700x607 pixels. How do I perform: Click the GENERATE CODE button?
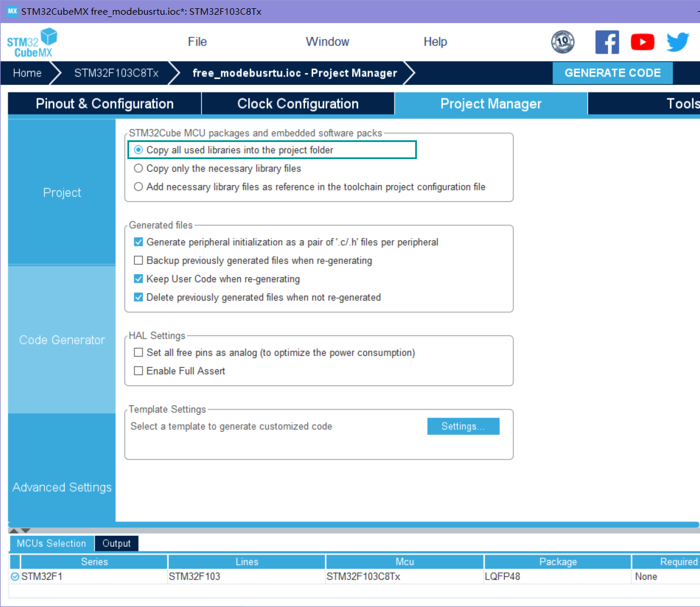613,72
